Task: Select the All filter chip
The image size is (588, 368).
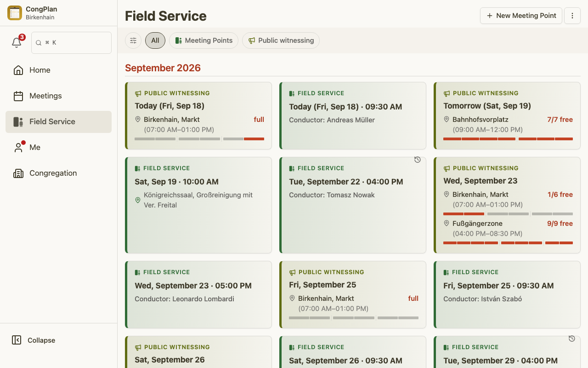Action: click(155, 40)
